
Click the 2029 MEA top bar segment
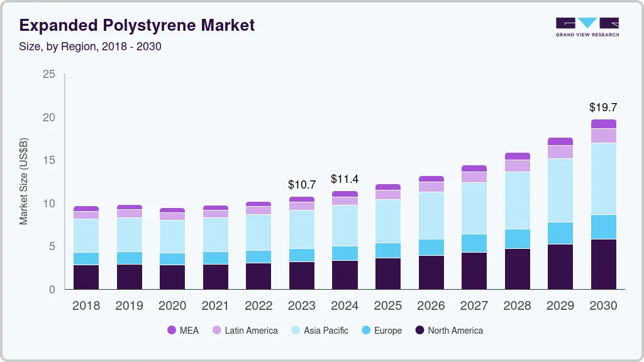[560, 141]
